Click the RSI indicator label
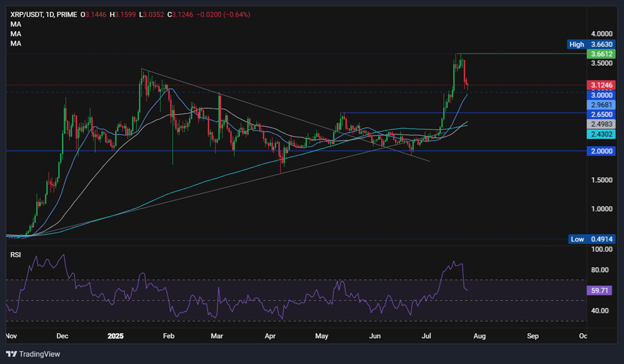The image size is (624, 364). (15, 255)
